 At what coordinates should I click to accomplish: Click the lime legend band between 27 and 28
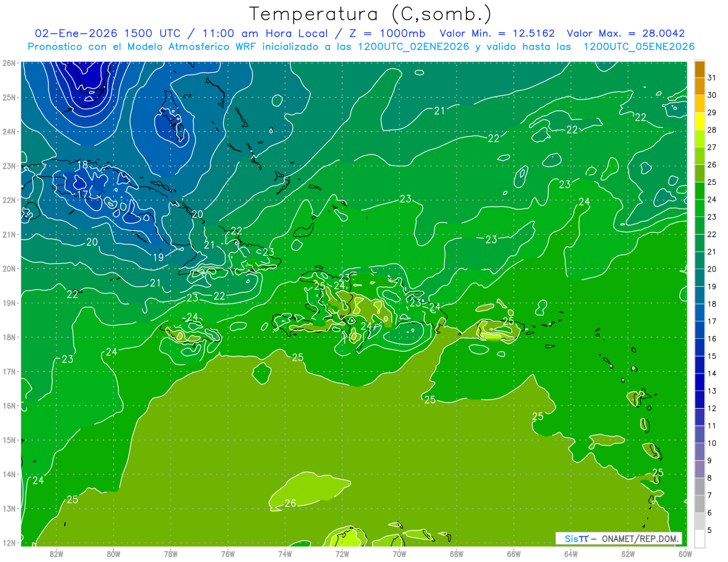point(699,138)
